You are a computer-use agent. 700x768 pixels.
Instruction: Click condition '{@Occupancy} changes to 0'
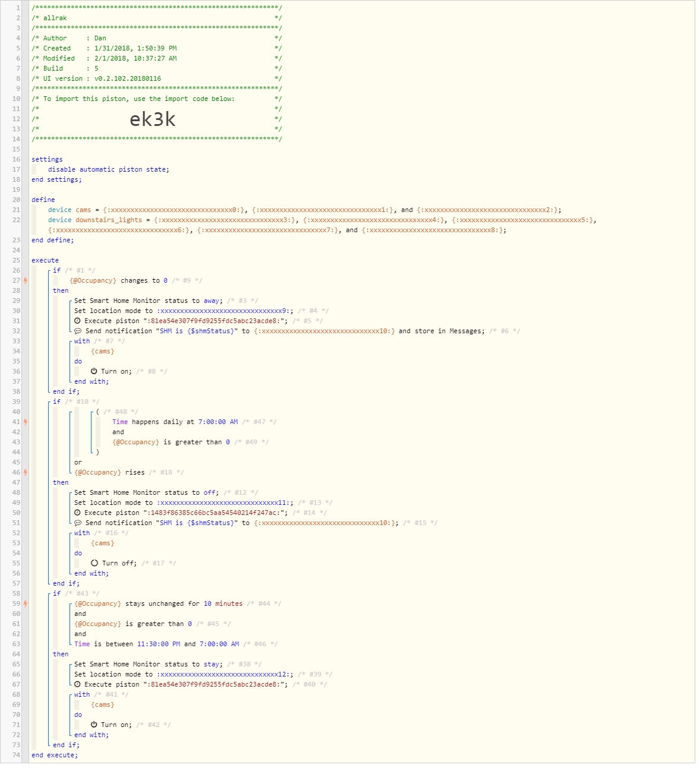tap(118, 280)
